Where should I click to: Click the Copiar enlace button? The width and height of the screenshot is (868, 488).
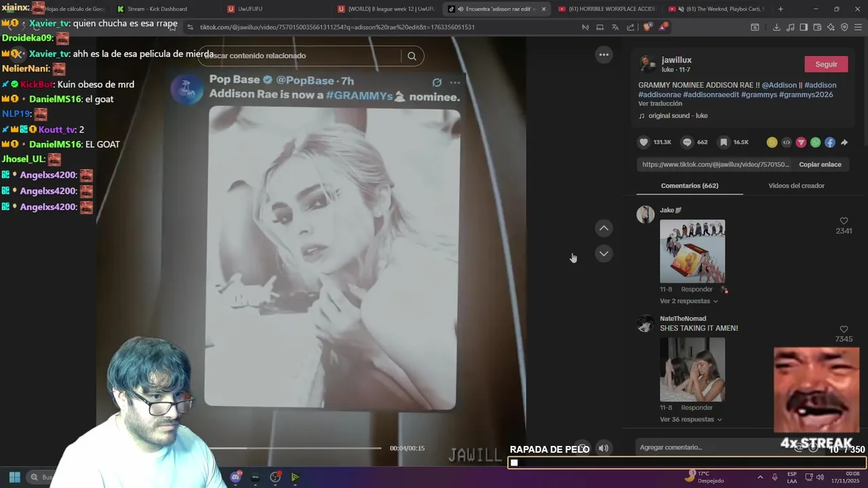(x=820, y=165)
